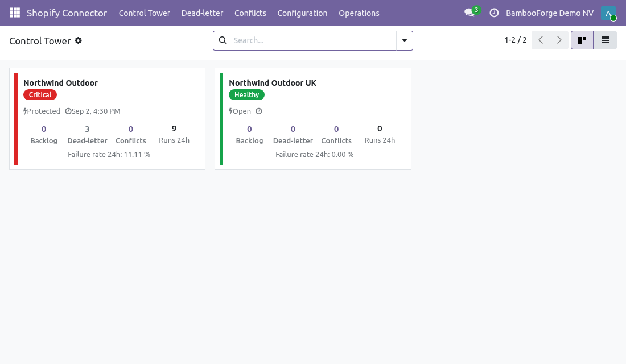Open the activities clock icon in navbar
Screen dimensions: 626x364
pos(494,13)
